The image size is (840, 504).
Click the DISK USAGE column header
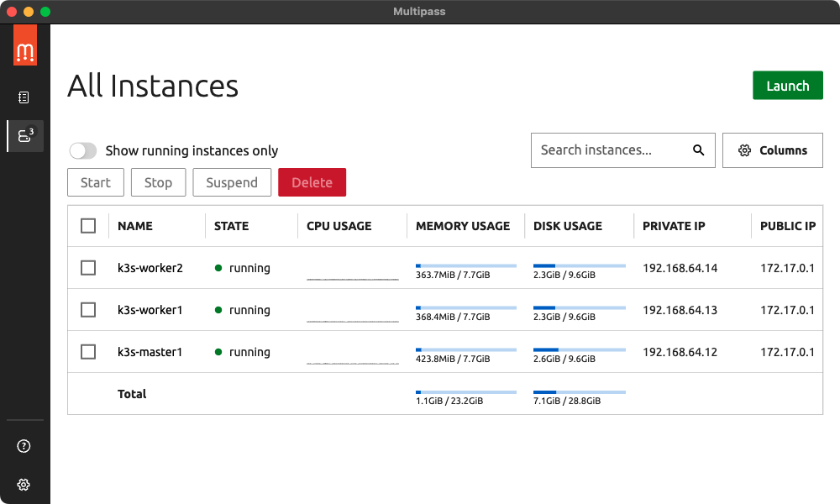click(568, 226)
